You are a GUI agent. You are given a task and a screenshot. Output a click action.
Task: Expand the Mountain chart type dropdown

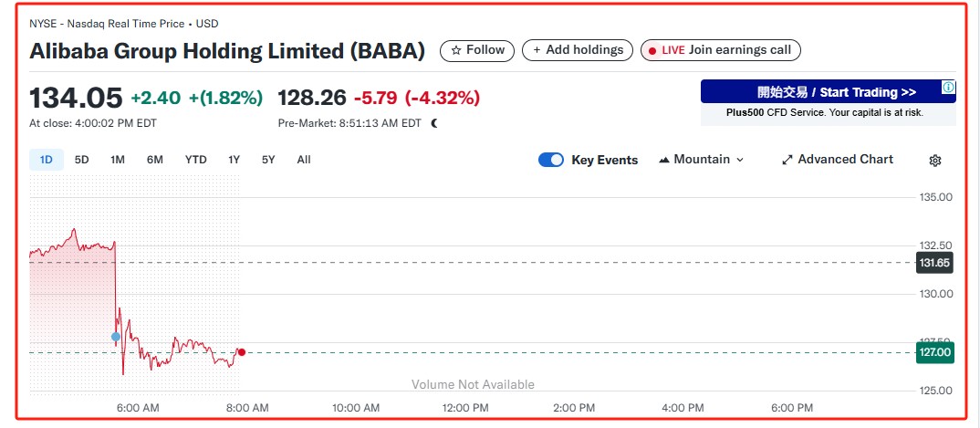coord(701,160)
